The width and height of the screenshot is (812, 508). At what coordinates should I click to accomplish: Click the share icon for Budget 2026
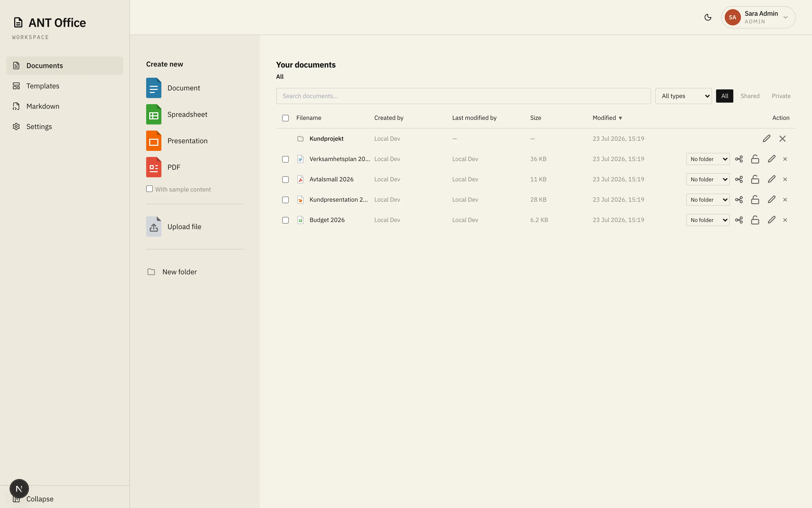tap(739, 220)
